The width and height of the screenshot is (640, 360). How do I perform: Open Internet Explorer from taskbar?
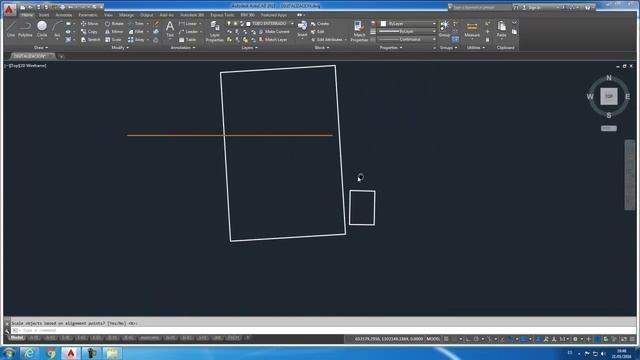[x=29, y=353]
